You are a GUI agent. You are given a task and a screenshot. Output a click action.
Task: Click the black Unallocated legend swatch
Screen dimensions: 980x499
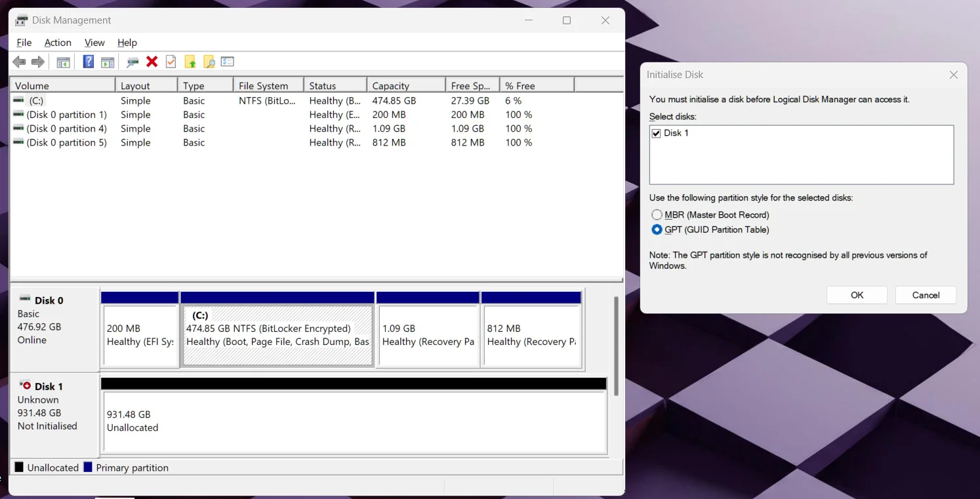click(19, 468)
